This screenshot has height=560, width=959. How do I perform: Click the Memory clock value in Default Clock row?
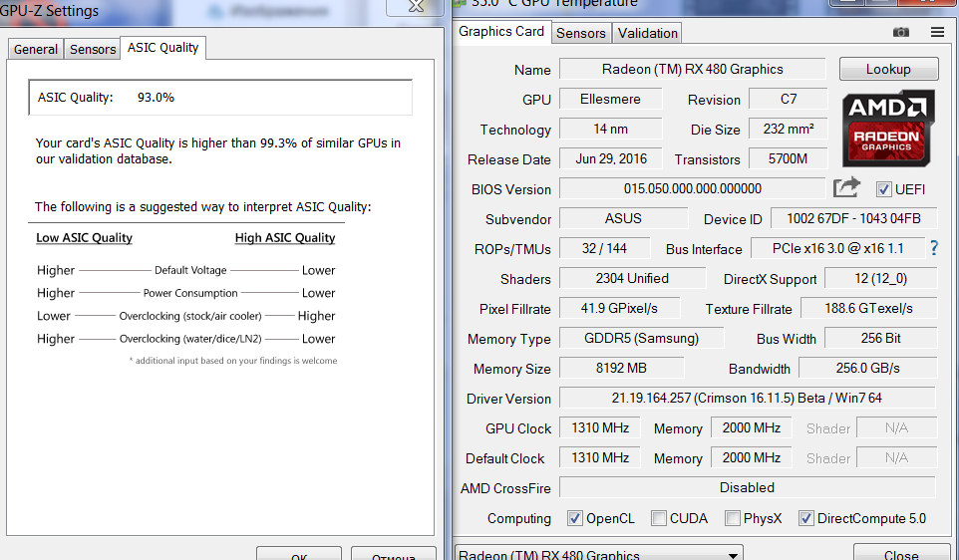[x=751, y=458]
